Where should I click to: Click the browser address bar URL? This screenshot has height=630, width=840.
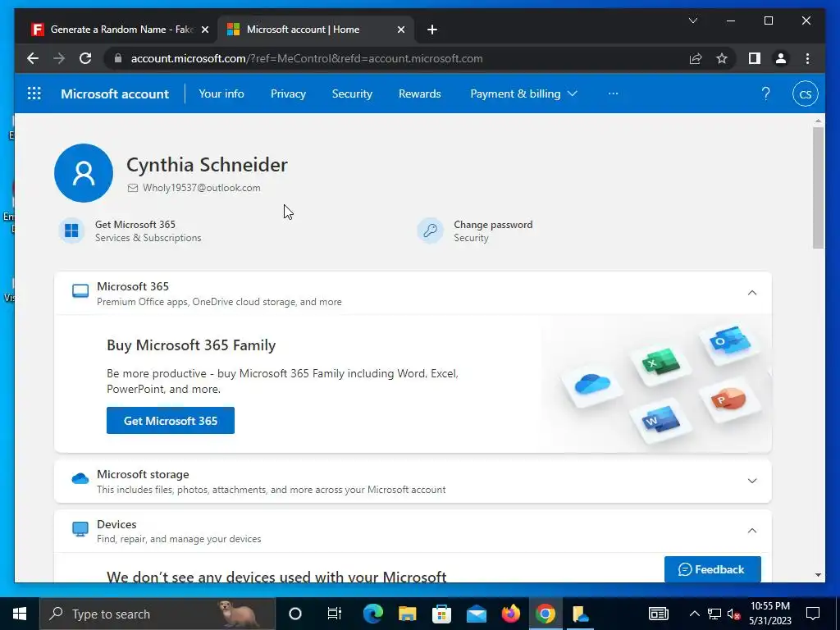pyautogui.click(x=307, y=58)
